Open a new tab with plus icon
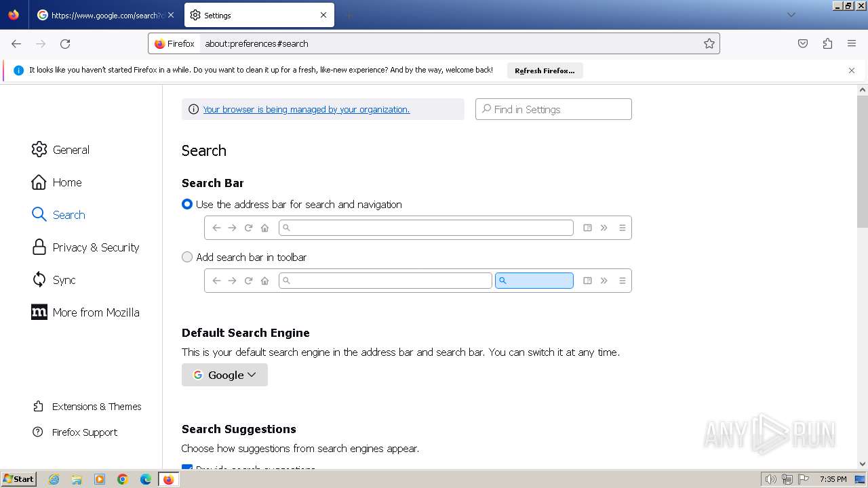 [349, 15]
